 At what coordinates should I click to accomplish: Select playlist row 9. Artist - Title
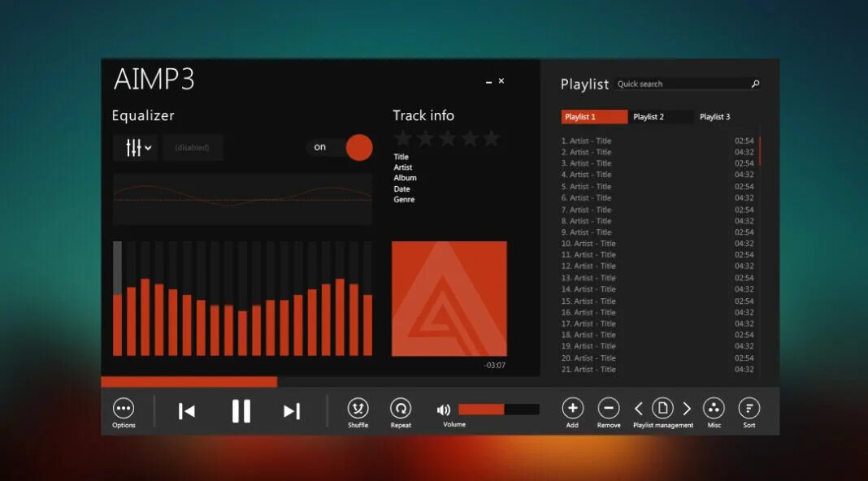pos(658,232)
